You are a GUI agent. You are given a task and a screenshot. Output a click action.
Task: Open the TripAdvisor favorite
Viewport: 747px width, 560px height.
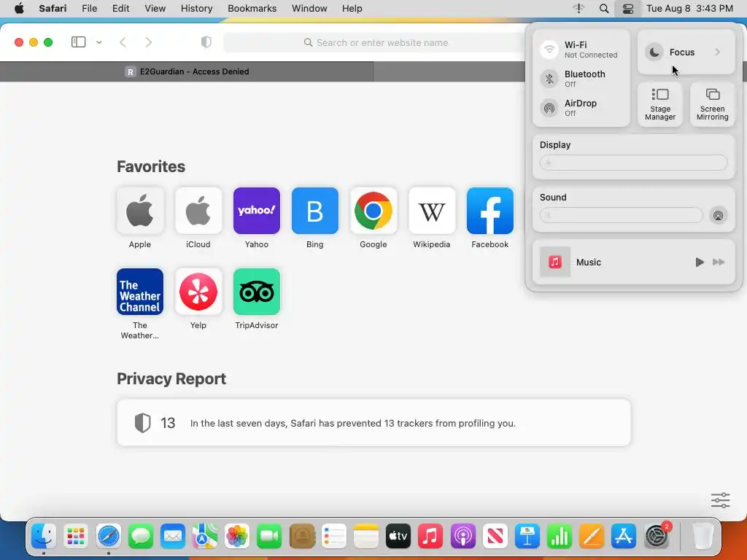257,292
